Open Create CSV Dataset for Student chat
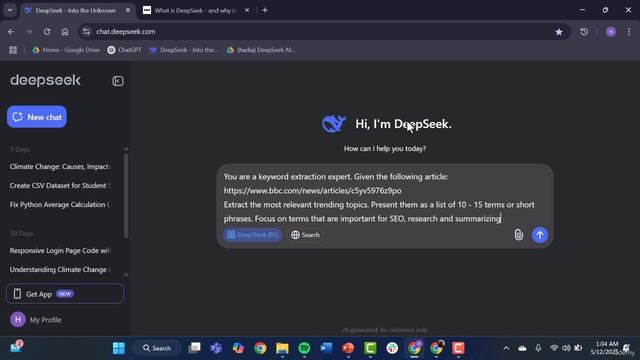Viewport: 640px width, 360px height. click(60, 186)
